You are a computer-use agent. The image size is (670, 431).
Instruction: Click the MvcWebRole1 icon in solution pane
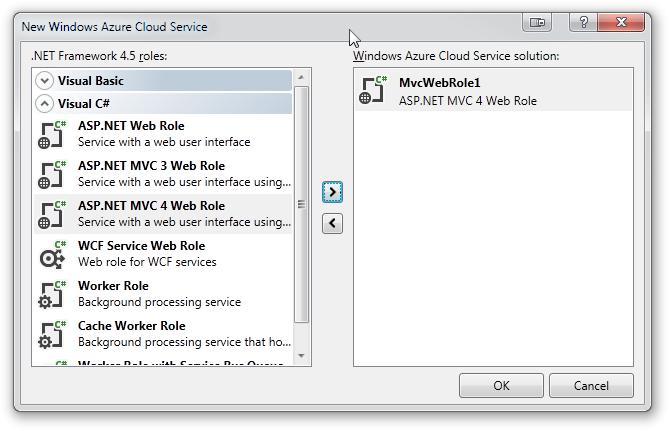coord(373,91)
